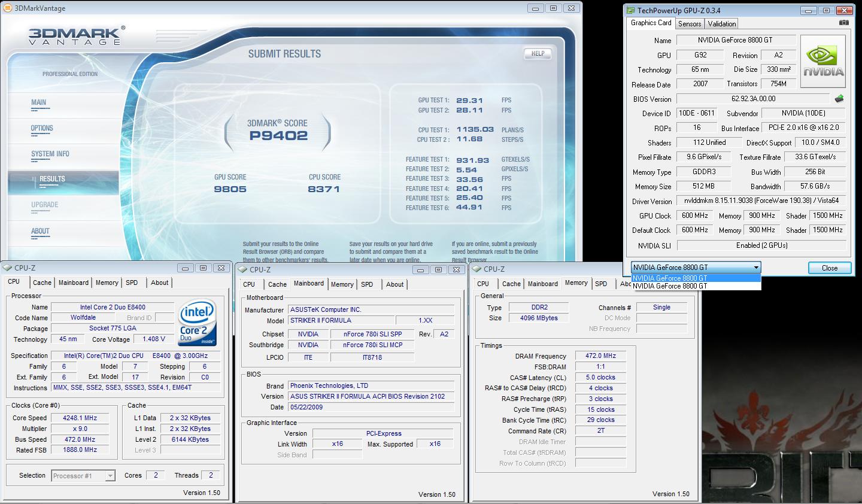
Task: Open the Cache tab in left CPU-Z window
Action: (x=42, y=283)
